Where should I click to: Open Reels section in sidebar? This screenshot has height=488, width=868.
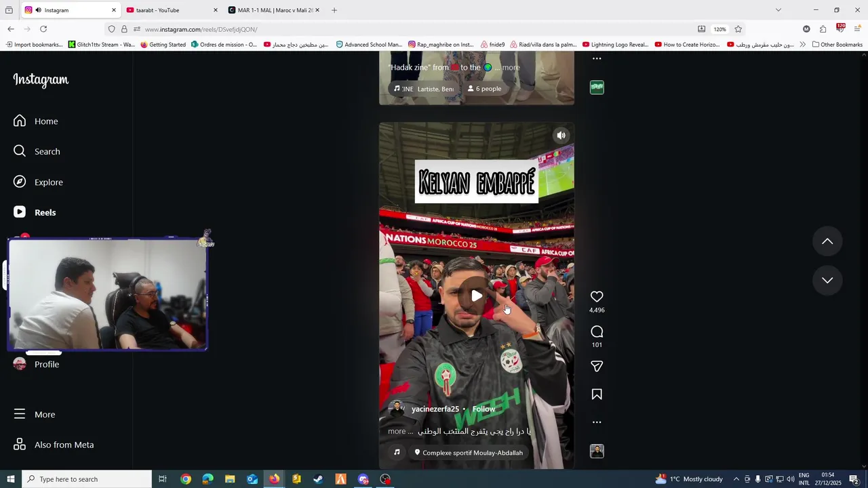[x=35, y=212]
